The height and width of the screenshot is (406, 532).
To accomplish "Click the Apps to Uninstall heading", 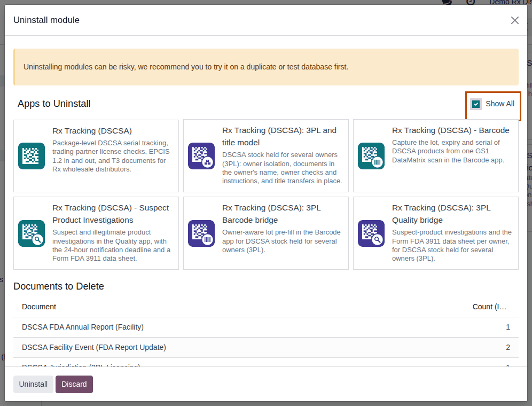I will (x=54, y=104).
